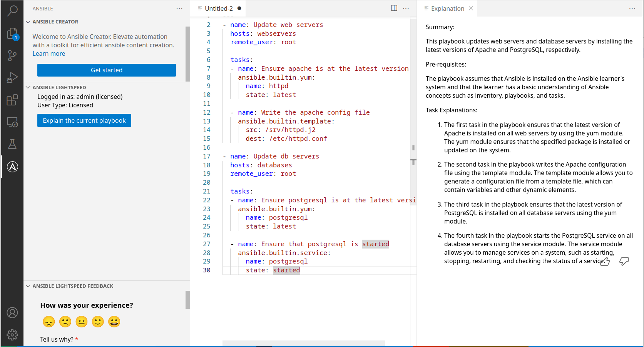
Task: Open the Search view in activity bar
Action: click(12, 11)
